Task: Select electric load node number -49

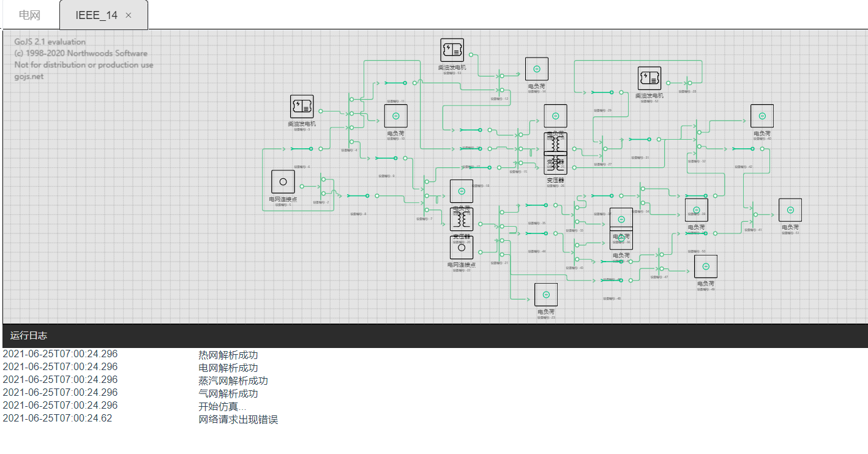Action: pos(706,267)
